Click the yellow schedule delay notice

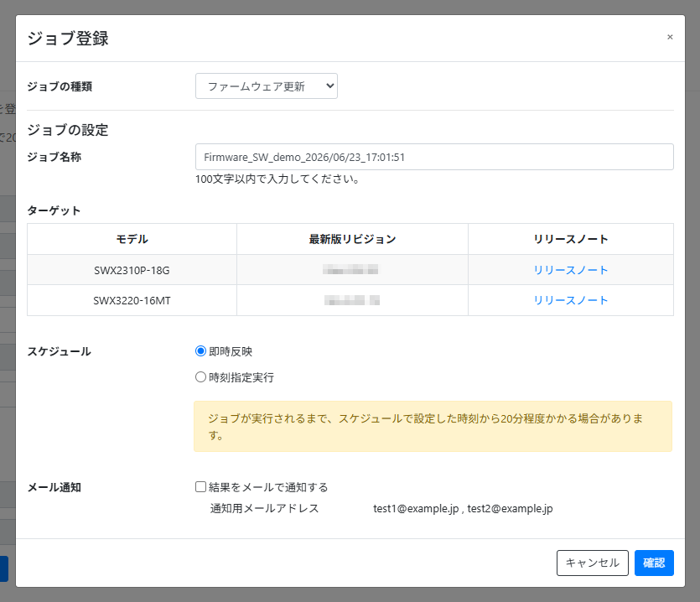433,427
